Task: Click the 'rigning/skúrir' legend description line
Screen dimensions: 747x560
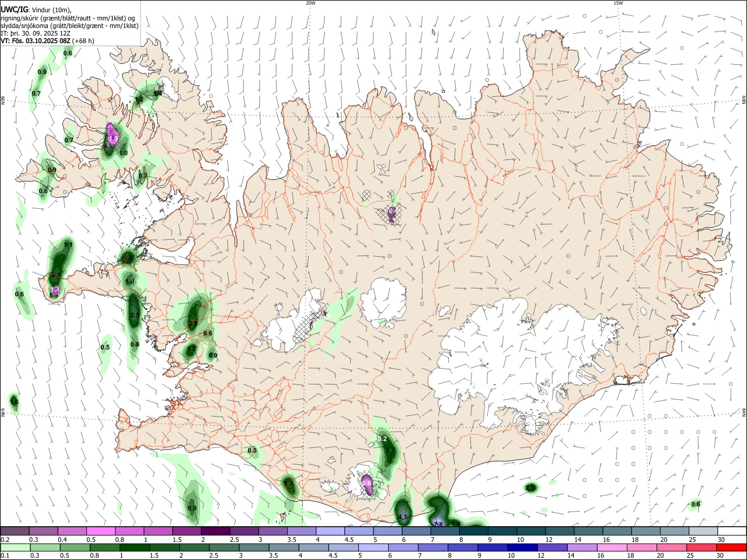Action: pyautogui.click(x=68, y=18)
